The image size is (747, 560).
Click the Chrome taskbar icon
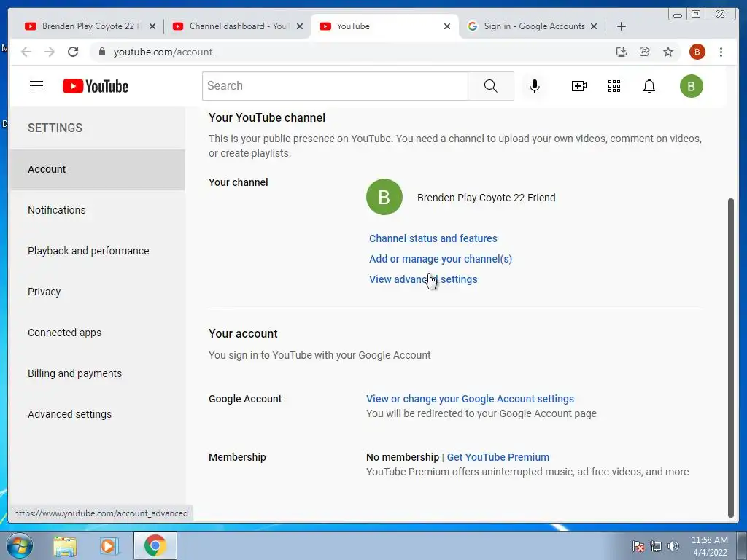tap(155, 545)
